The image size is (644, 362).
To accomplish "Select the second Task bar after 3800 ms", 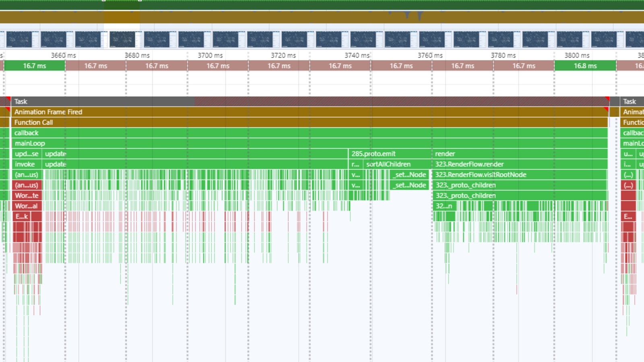I will tap(632, 101).
